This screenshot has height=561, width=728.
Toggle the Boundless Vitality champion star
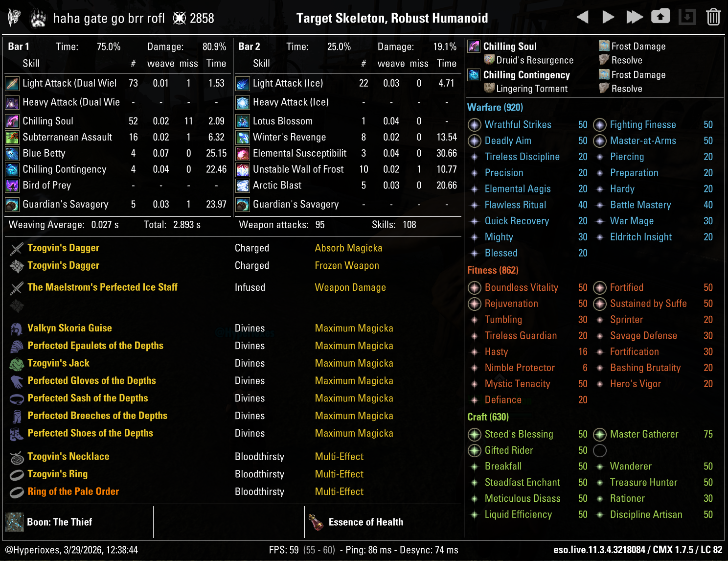point(474,287)
